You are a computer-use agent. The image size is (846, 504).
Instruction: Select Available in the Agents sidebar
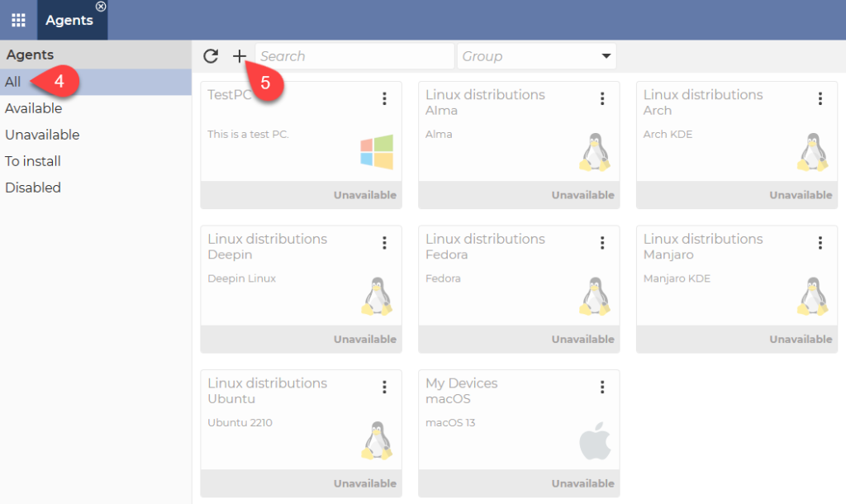coord(34,108)
